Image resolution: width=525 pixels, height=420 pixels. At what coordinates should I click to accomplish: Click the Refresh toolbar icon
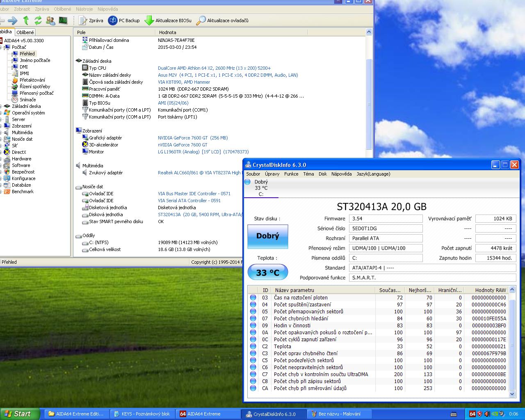[x=38, y=21]
